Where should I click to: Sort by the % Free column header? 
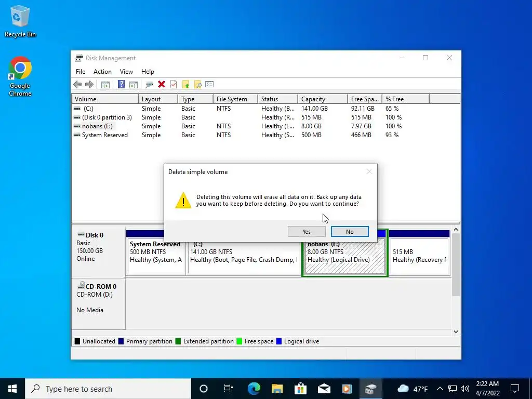tap(405, 99)
